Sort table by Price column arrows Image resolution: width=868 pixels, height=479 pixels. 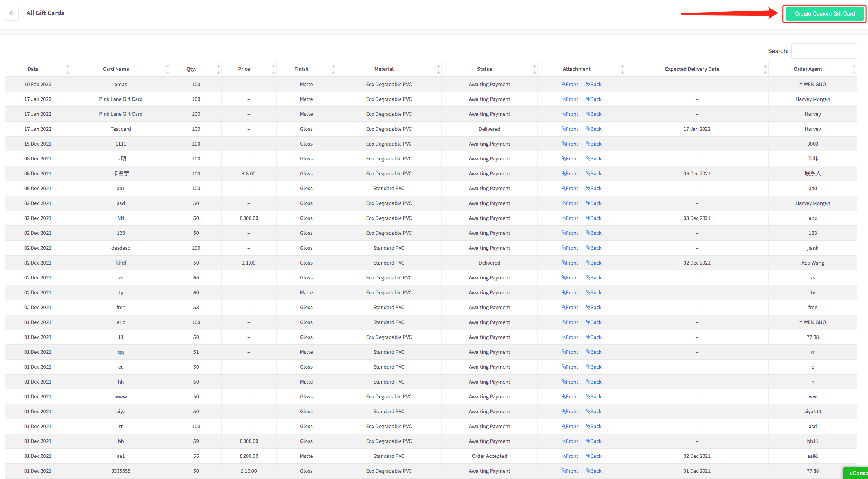click(273, 69)
